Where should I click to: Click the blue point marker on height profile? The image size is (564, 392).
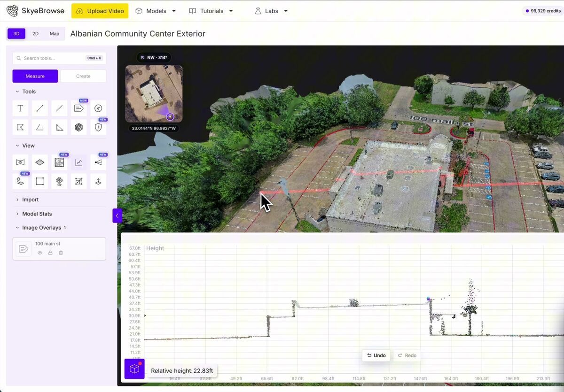(429, 299)
